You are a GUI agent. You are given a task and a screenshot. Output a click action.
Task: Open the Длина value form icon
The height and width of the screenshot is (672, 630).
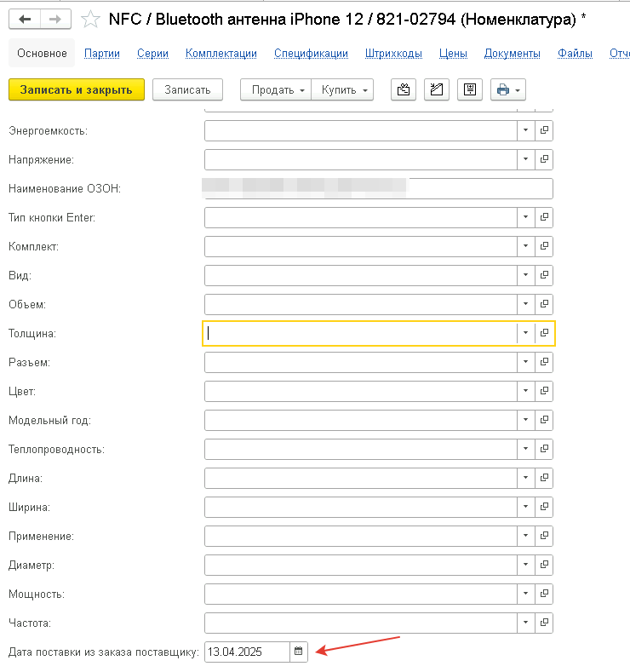click(544, 478)
